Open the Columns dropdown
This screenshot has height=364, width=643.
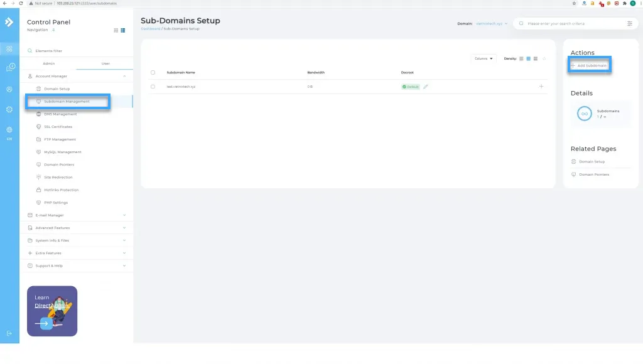click(482, 58)
